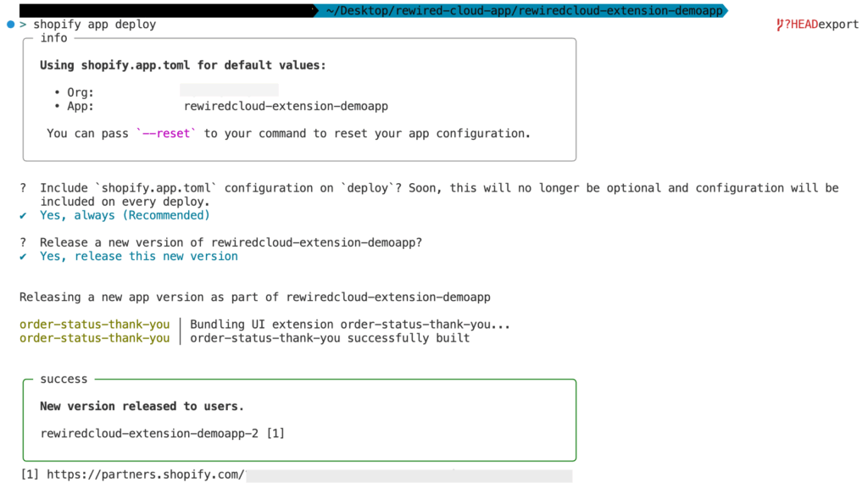Click the "?HEAD" branch status text
868x494 pixels.
pos(801,25)
